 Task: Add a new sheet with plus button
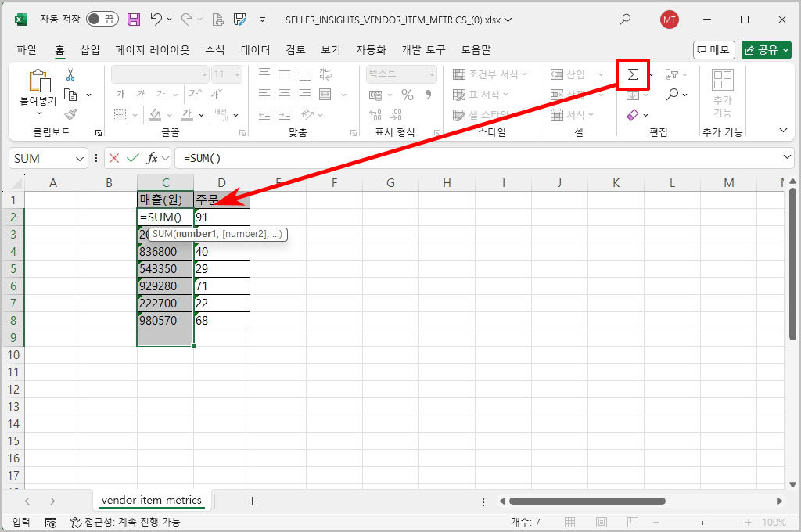252,501
